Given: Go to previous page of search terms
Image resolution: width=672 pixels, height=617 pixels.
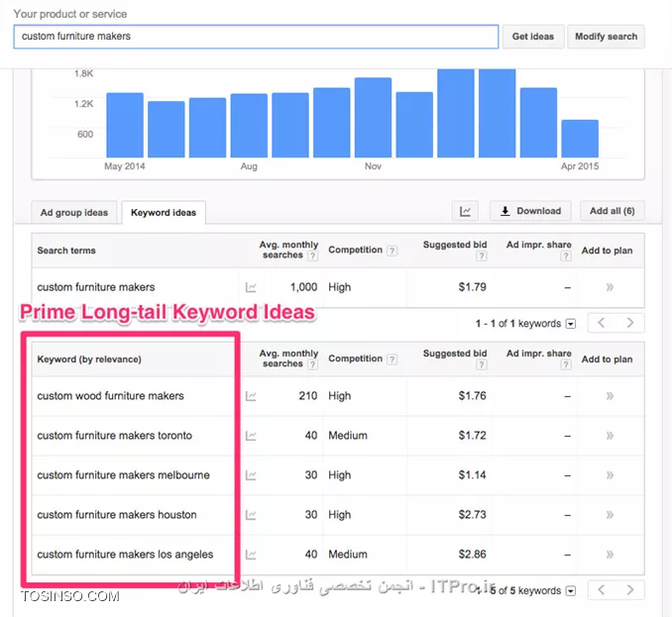Looking at the screenshot, I should click(602, 323).
